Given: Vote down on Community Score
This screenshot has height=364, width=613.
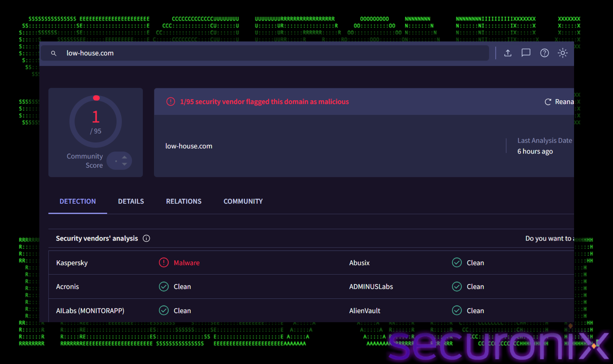Looking at the screenshot, I should (124, 164).
